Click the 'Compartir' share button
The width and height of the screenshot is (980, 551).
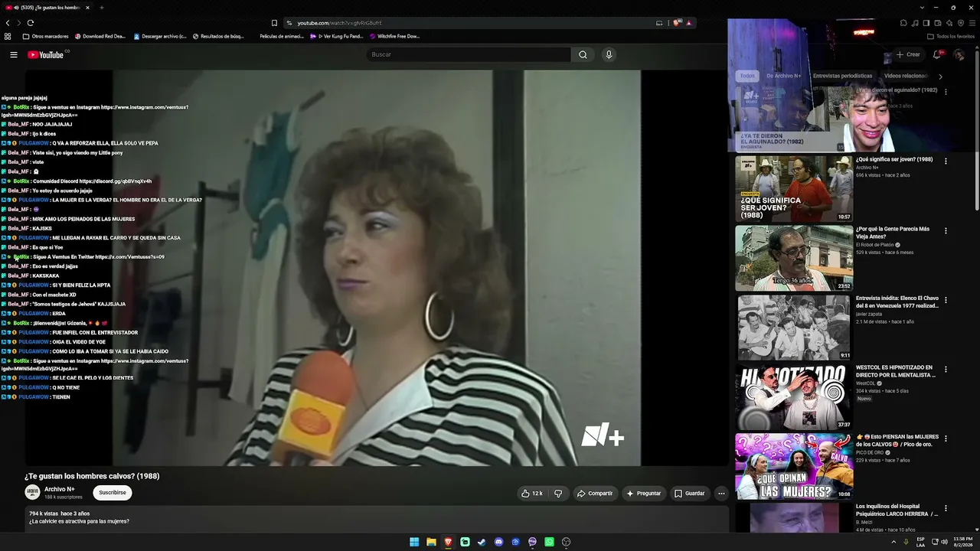[x=595, y=494]
